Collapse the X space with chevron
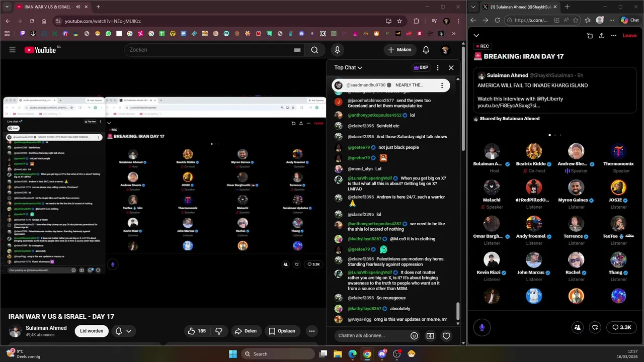Image resolution: width=644 pixels, height=362 pixels. coord(476,36)
